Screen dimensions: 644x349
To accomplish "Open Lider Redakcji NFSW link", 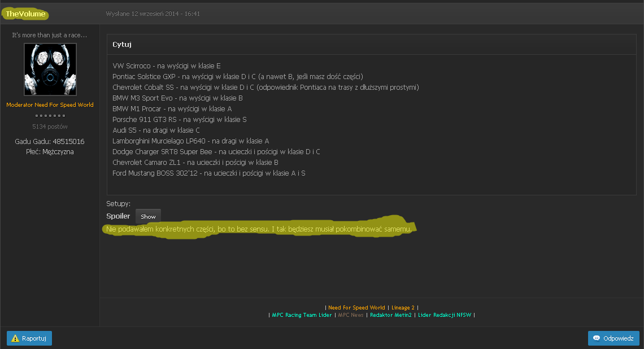I will (445, 315).
